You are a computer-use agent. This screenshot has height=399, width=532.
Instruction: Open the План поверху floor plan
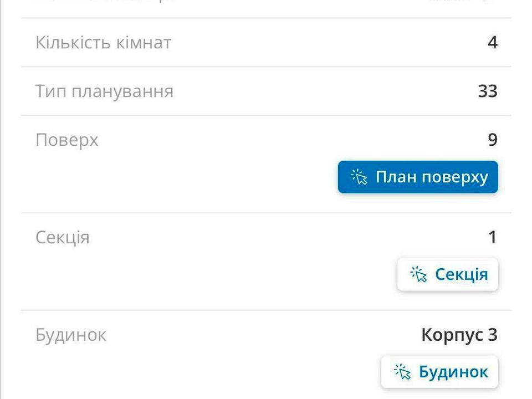tap(418, 177)
